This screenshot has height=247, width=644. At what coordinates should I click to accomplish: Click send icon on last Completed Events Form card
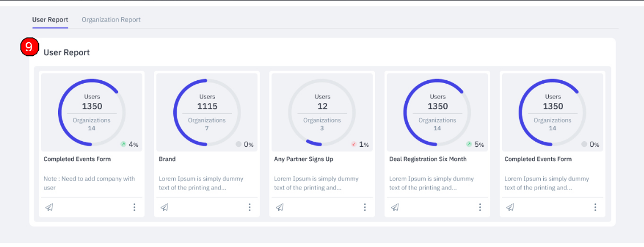(x=510, y=207)
